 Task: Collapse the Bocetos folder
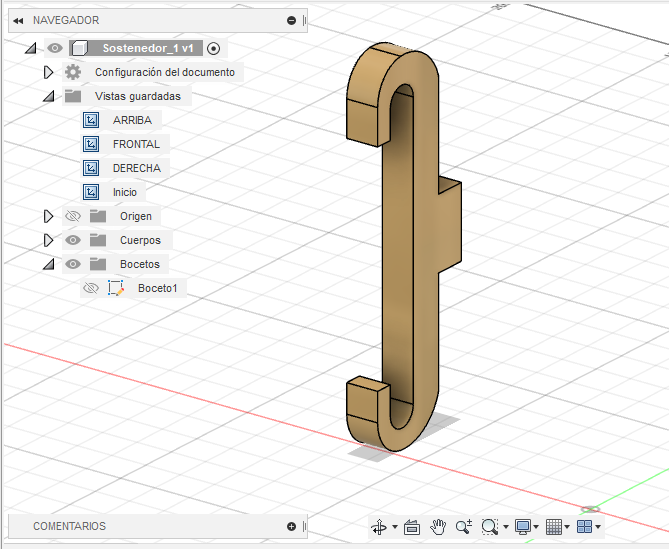[49, 264]
